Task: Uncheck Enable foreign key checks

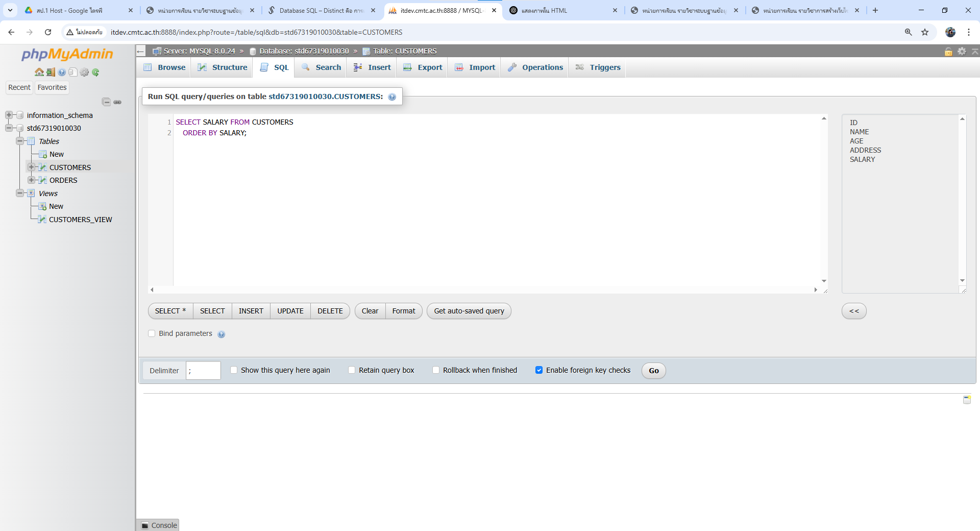Action: coord(539,370)
